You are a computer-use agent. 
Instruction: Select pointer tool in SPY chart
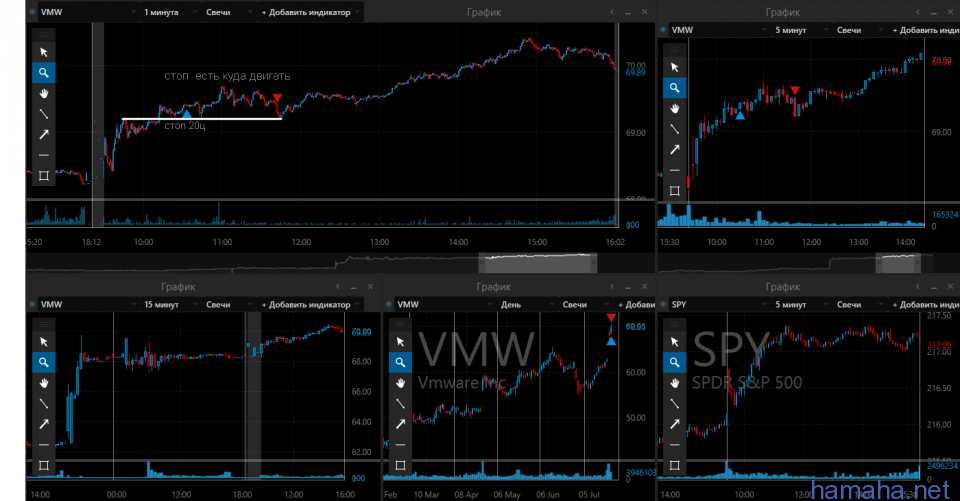point(674,342)
